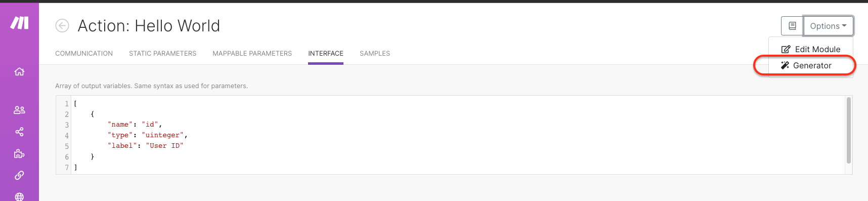The image size is (868, 201).
Task: Open the Mappable Parameters tab
Action: [x=252, y=53]
